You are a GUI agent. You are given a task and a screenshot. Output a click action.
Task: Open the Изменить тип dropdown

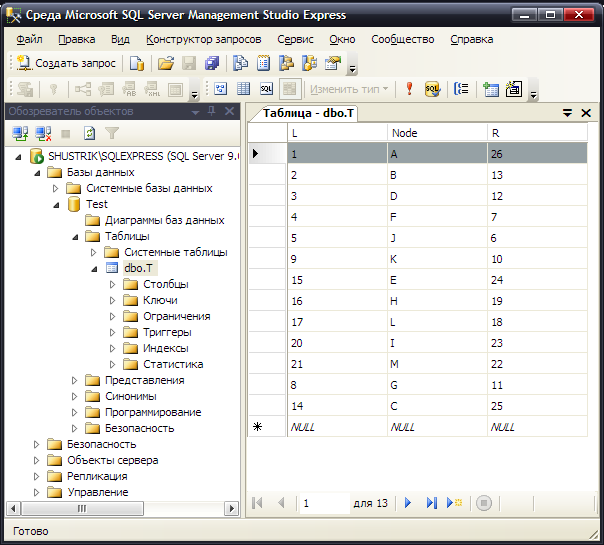click(349, 89)
